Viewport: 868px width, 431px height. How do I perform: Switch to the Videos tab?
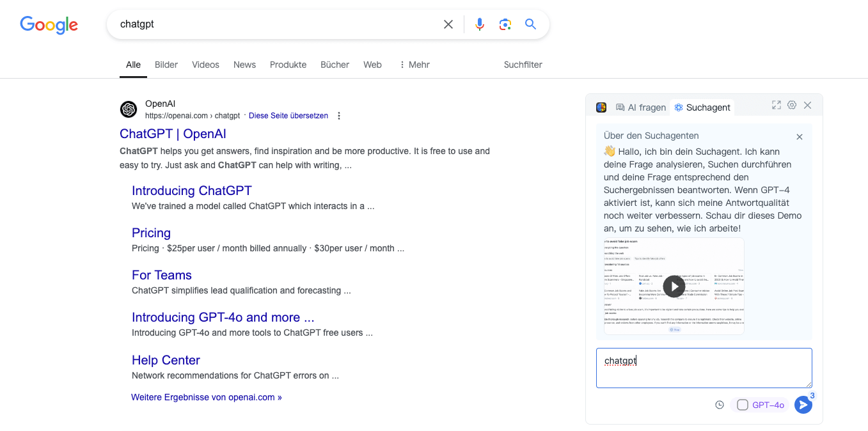pos(205,65)
